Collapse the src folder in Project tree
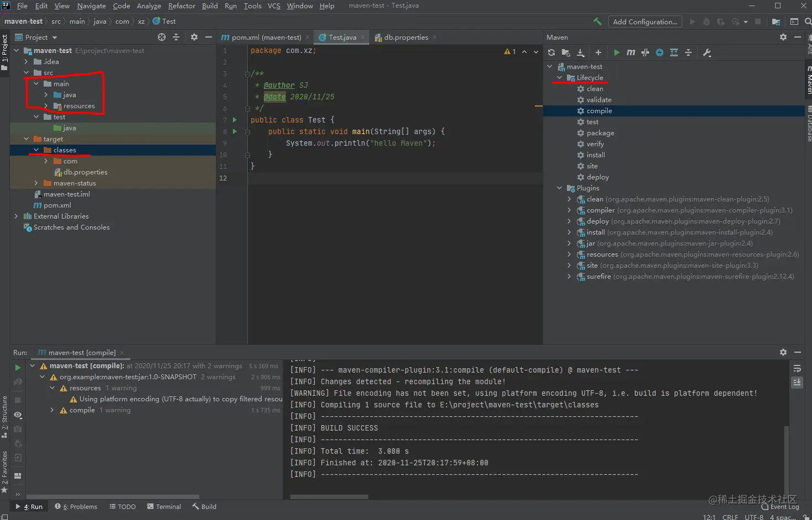Screen dimensions: 812x520 (x=26, y=72)
